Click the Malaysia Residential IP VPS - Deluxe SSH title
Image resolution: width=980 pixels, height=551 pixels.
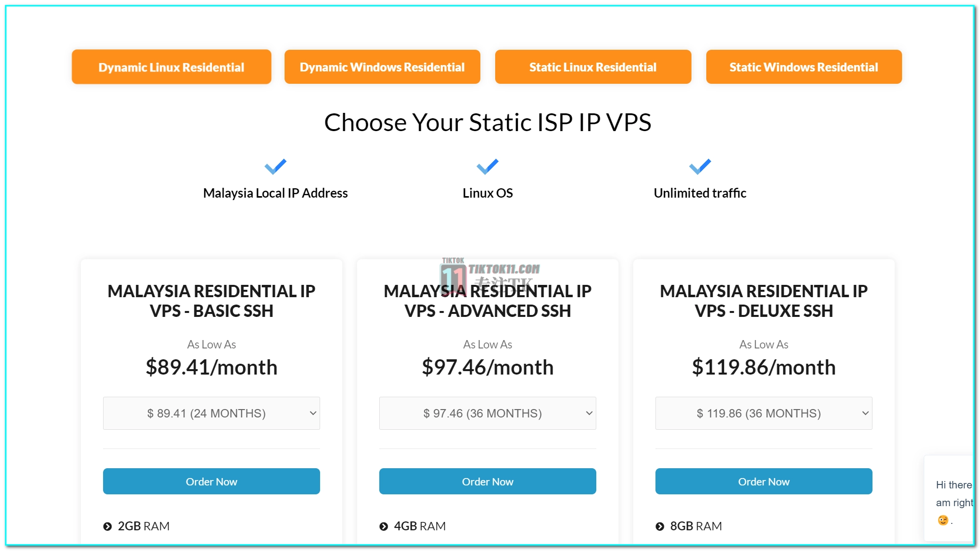click(x=764, y=301)
